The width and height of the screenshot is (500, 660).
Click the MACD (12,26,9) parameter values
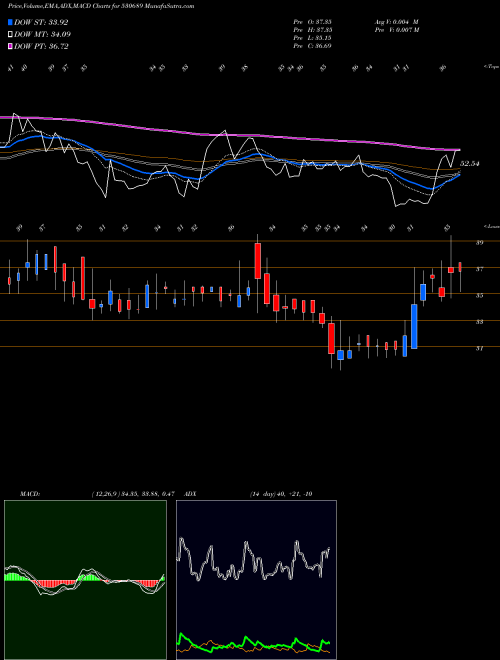133,494
